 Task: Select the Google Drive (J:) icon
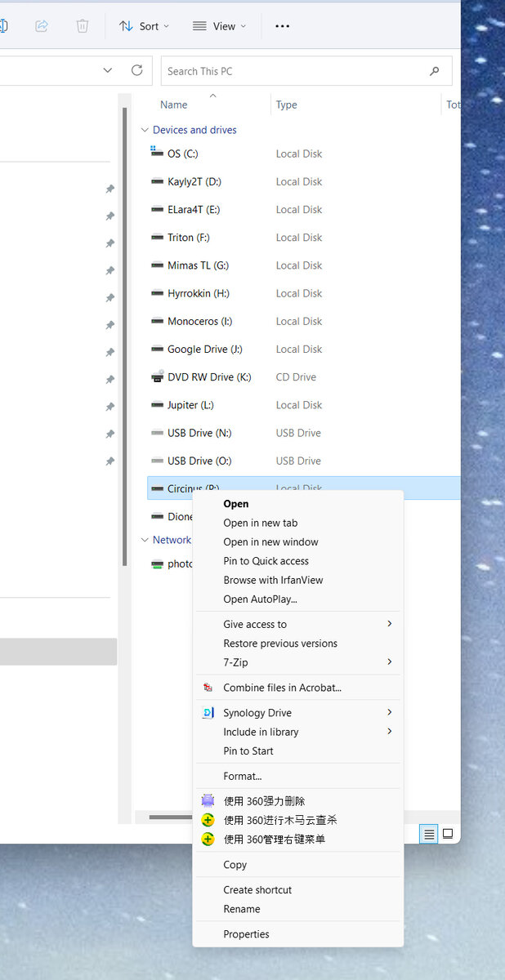coord(158,349)
